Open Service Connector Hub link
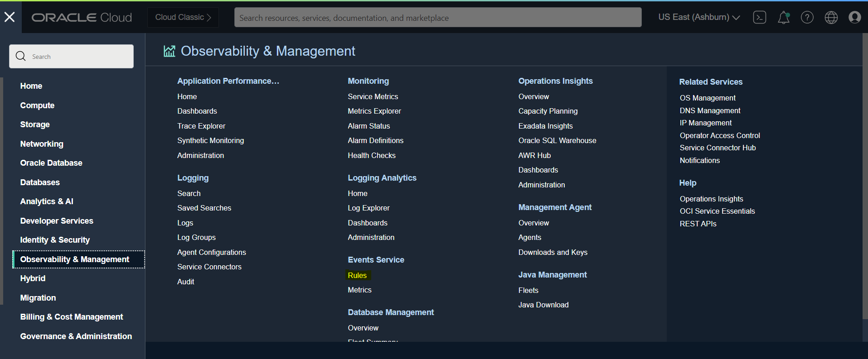 (718, 148)
